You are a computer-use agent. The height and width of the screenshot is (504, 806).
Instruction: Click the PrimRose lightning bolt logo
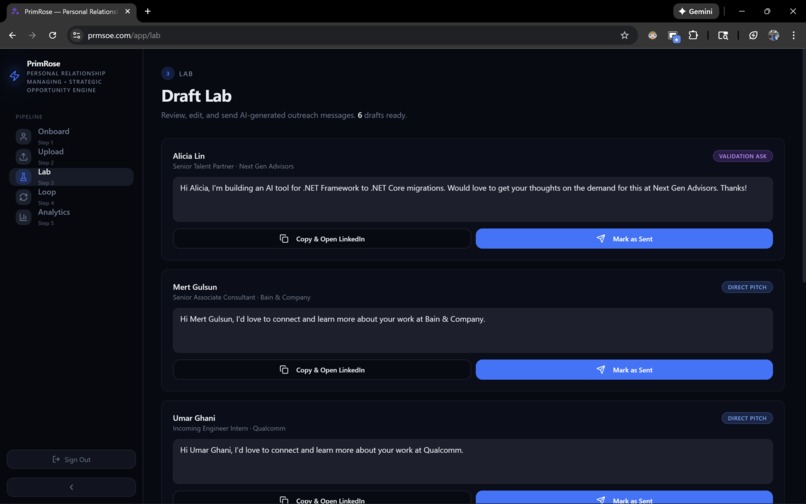click(14, 76)
